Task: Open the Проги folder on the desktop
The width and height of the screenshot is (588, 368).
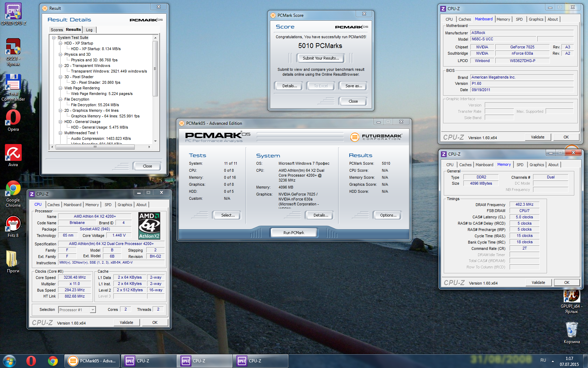Action: 13,262
